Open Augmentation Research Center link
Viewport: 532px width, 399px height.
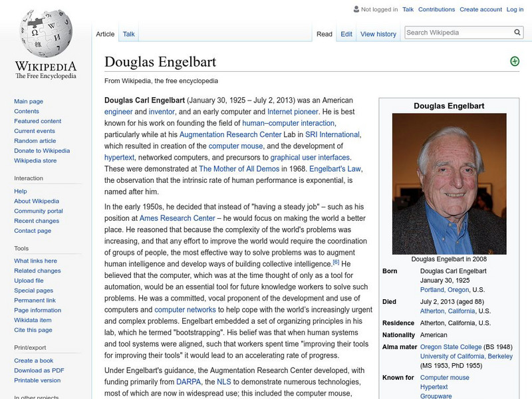[230, 134]
